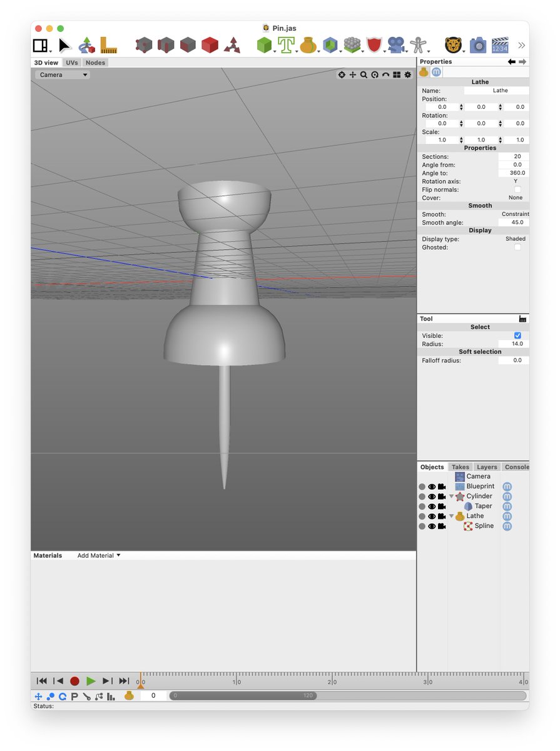Screen dimensions: 560x751
Task: Pick the yellow ruler measure tool
Action: (108, 45)
